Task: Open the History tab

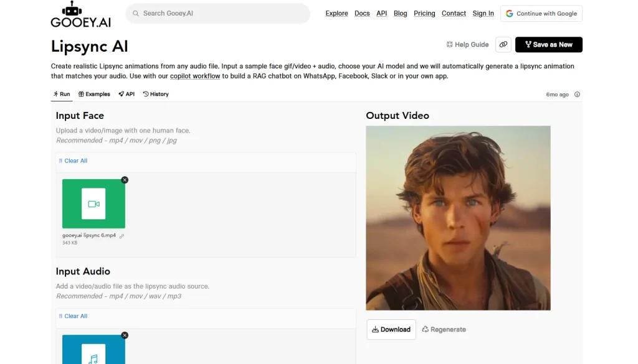Action: (x=155, y=94)
